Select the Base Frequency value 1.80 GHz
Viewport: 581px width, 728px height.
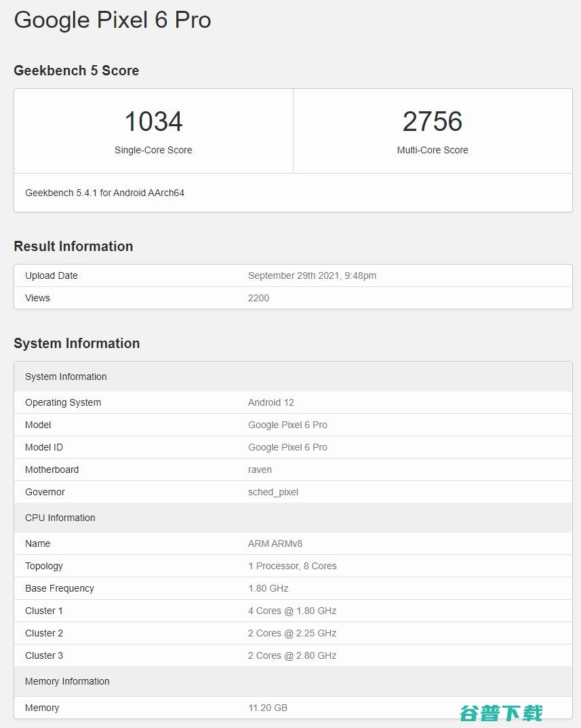[268, 588]
